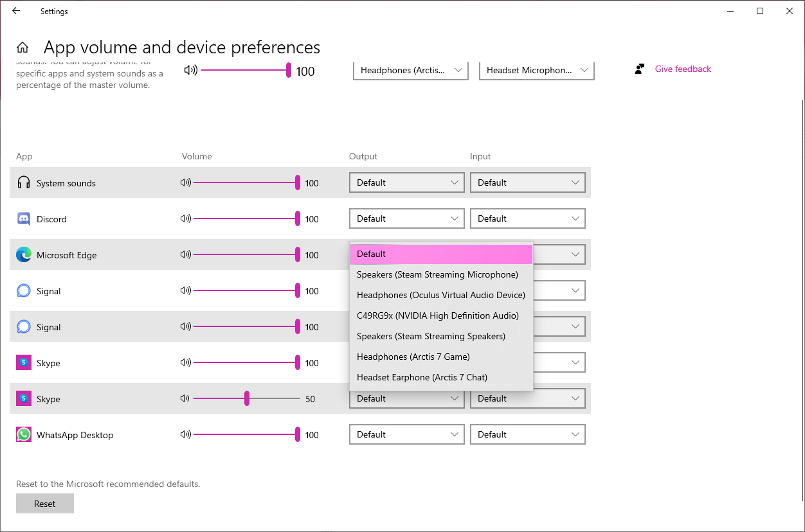Select Headphones (Arctis 7 Game) from the list
The width and height of the screenshot is (805, 532).
tap(413, 357)
